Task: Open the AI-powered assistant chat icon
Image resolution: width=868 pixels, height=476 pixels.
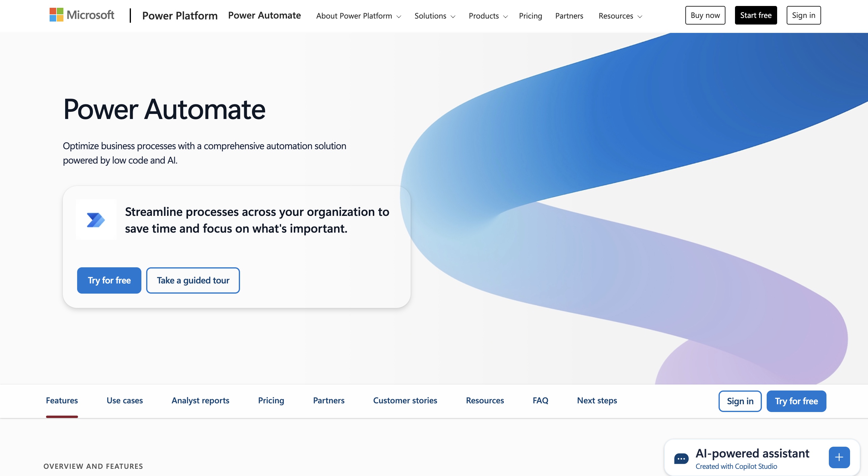Action: (x=681, y=458)
